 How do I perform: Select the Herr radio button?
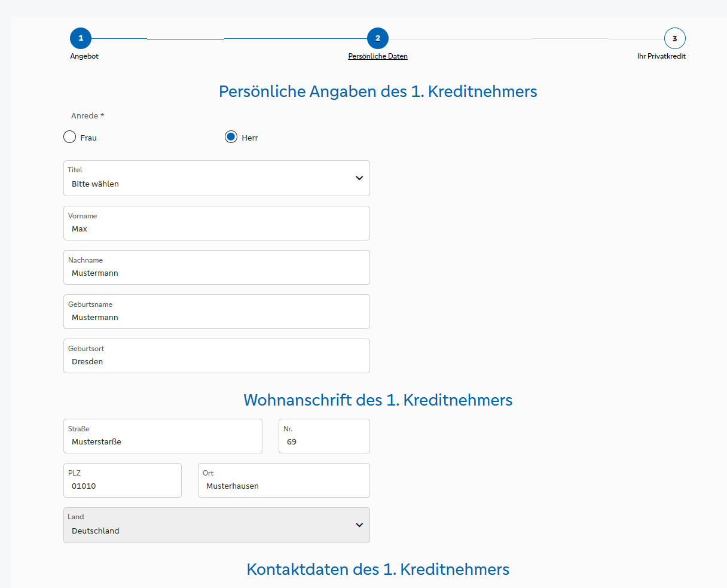coord(231,138)
